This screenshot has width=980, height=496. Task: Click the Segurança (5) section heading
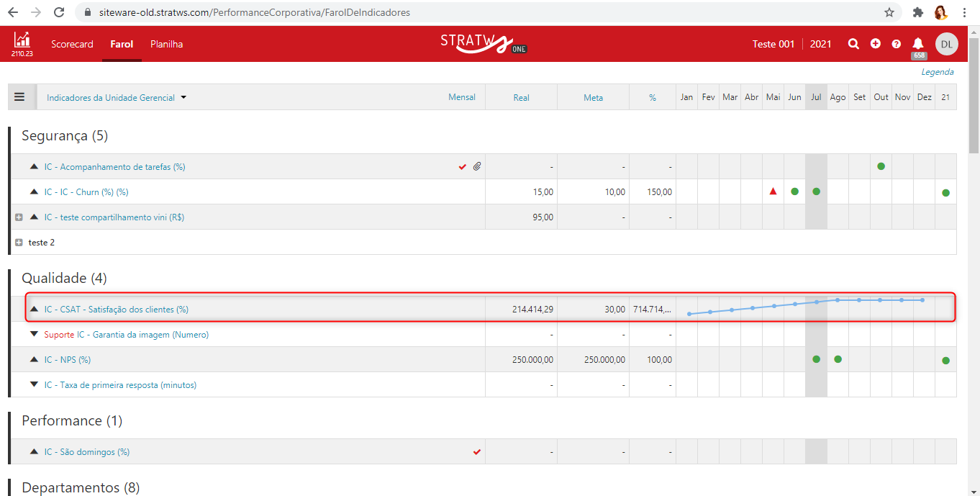(x=65, y=135)
